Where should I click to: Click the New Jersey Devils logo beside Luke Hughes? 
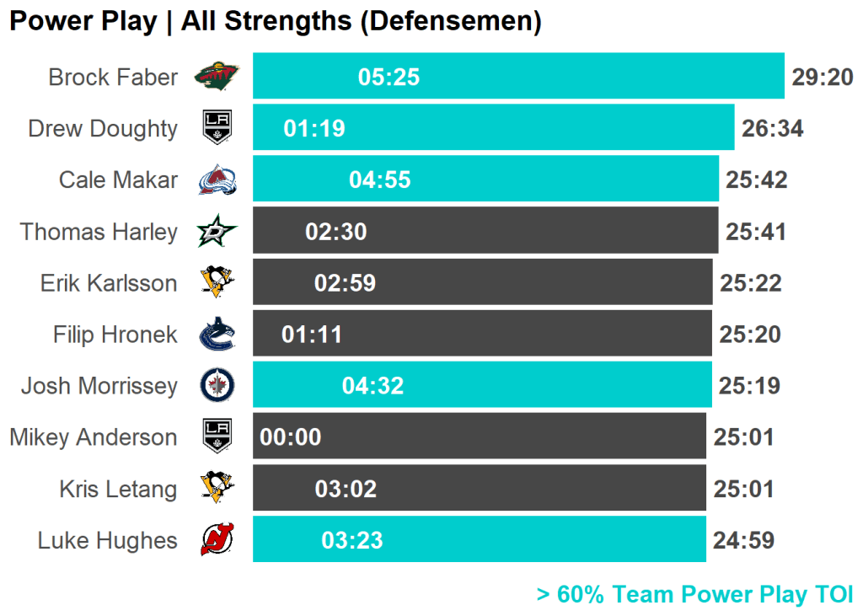pyautogui.click(x=217, y=540)
